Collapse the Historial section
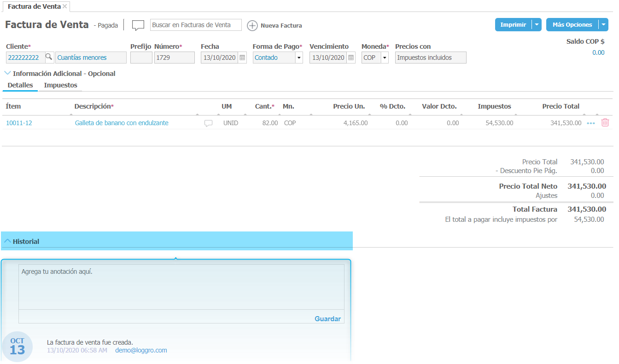The height and width of the screenshot is (364, 619). point(7,241)
